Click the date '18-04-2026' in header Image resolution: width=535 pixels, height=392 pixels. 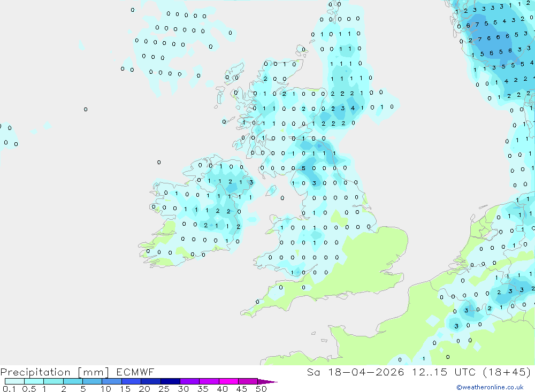click(366, 372)
